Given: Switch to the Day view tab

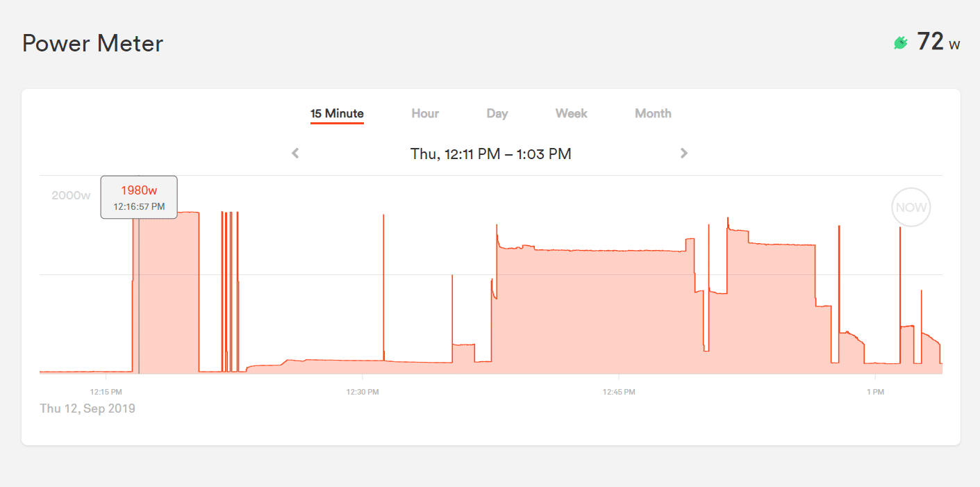Looking at the screenshot, I should (x=497, y=113).
